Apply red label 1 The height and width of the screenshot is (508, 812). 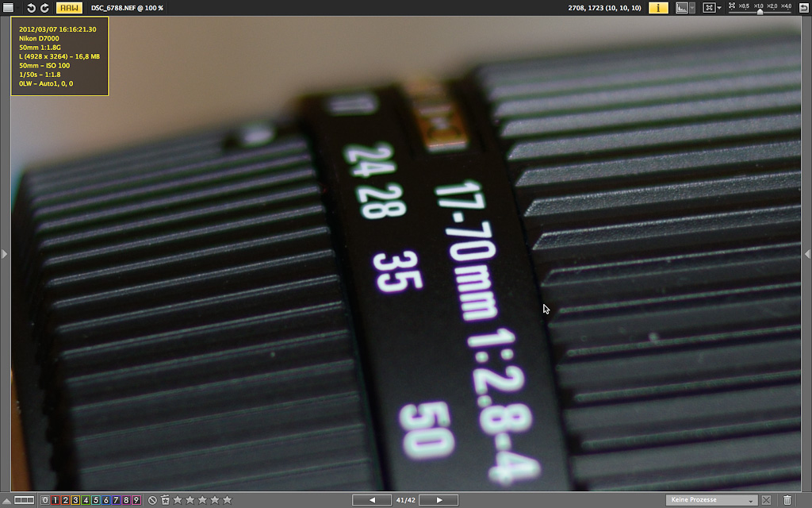[x=56, y=500]
